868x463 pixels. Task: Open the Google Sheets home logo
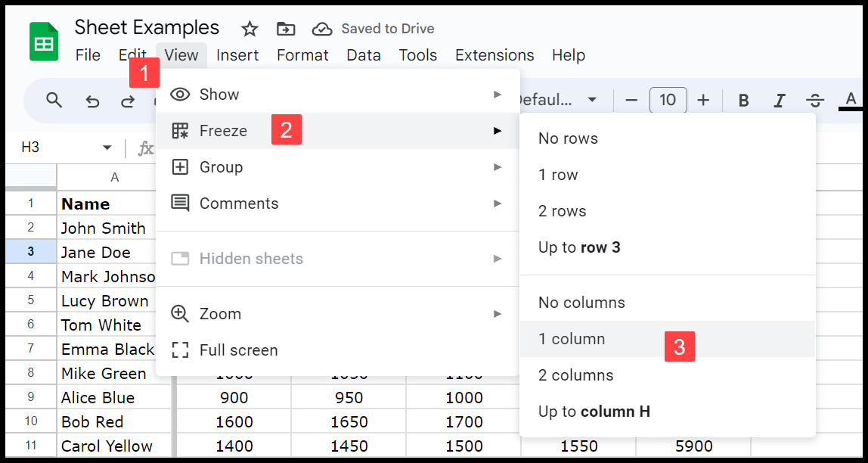pos(44,42)
